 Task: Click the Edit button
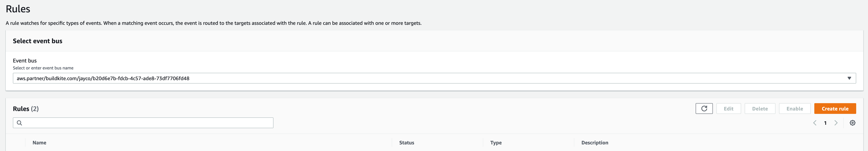pyautogui.click(x=728, y=109)
